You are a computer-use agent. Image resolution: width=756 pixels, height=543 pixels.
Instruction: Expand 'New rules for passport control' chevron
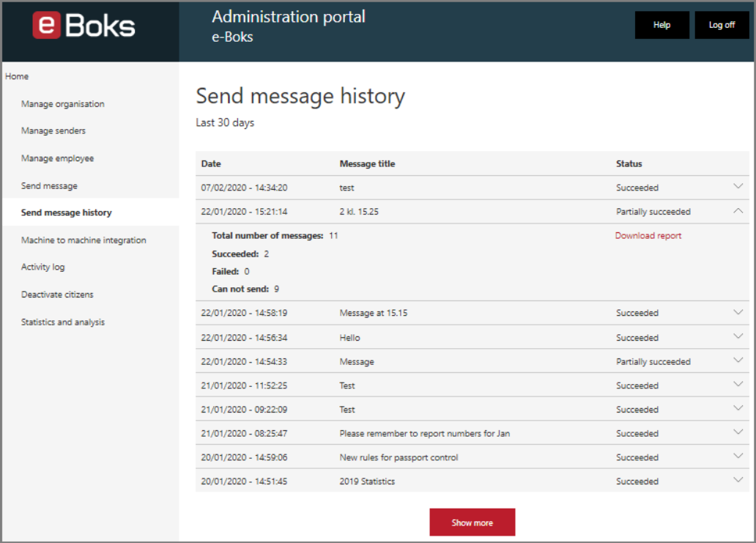coord(738,456)
